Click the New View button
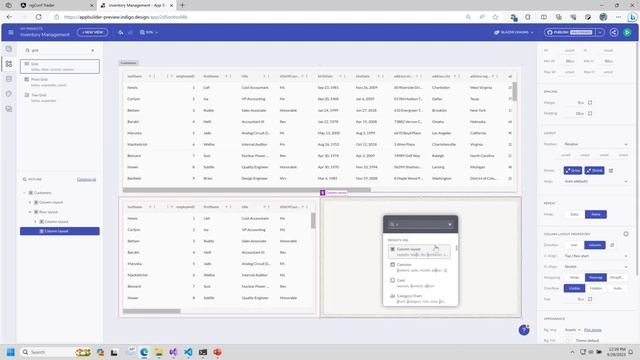The width and height of the screenshot is (640, 360). point(92,32)
